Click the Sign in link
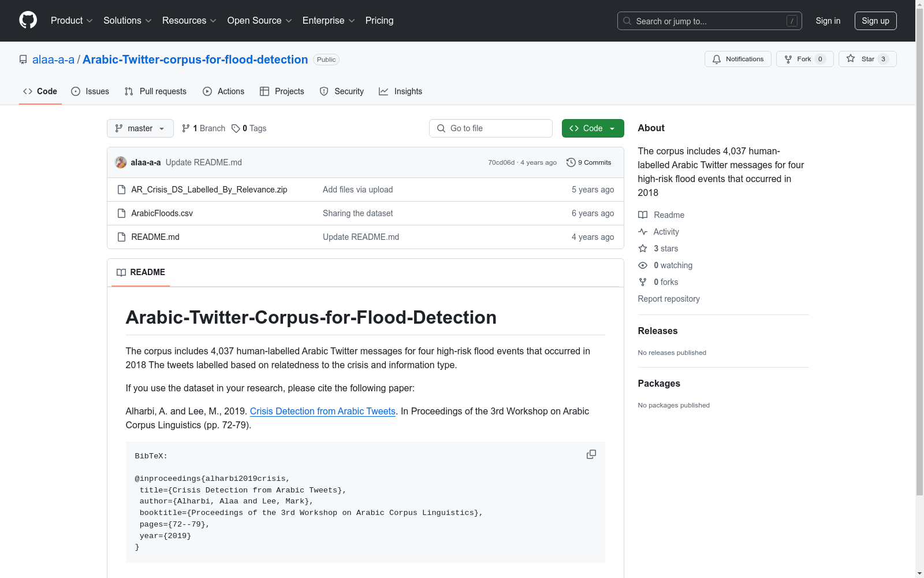The width and height of the screenshot is (924, 578). click(828, 21)
